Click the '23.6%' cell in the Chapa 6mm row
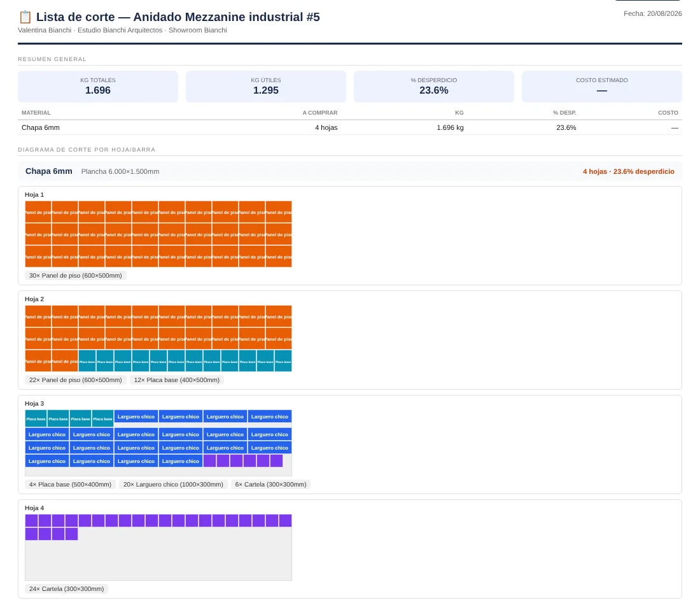Screen dimensions: 700x605 click(566, 127)
